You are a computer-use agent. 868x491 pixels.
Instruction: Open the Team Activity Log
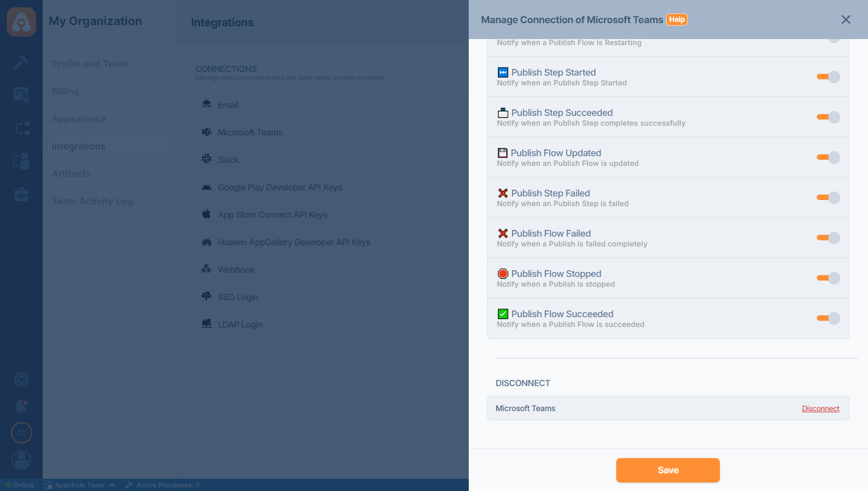(92, 201)
